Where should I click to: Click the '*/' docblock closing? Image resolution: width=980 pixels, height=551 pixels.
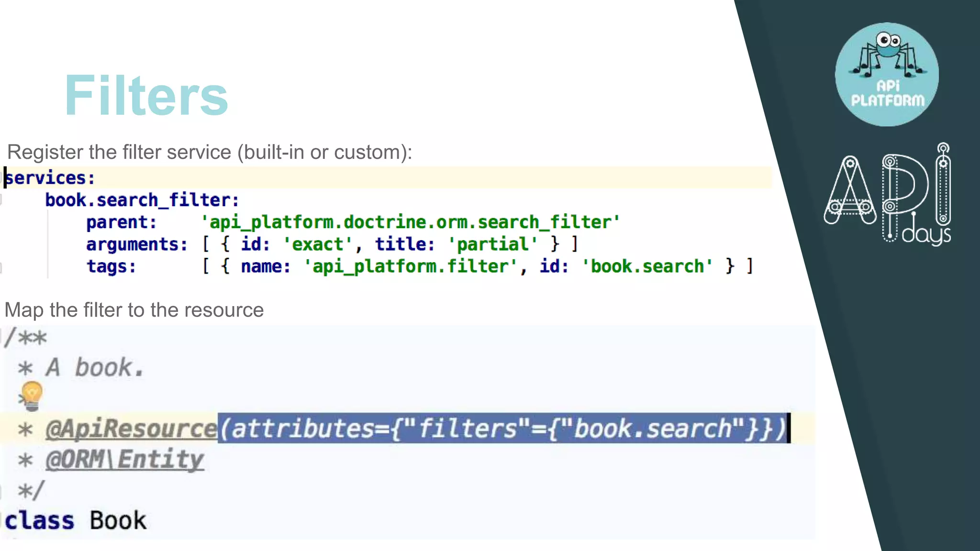point(31,490)
